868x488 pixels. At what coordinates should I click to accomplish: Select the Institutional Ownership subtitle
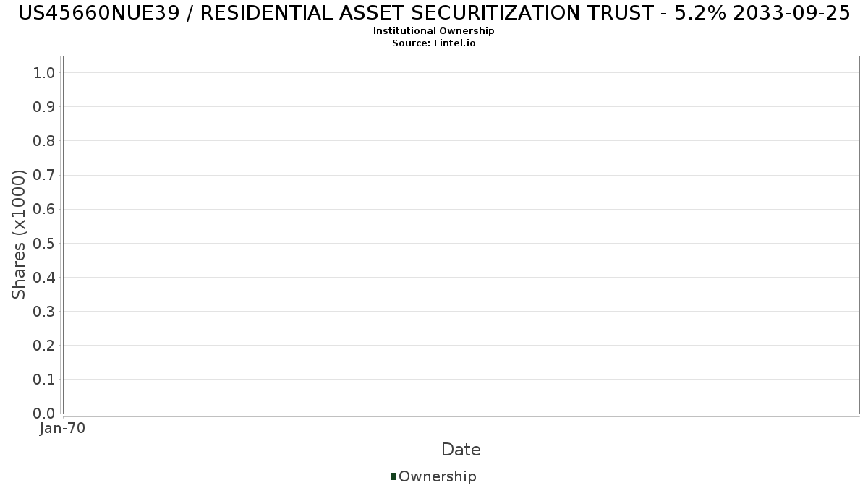(x=433, y=31)
